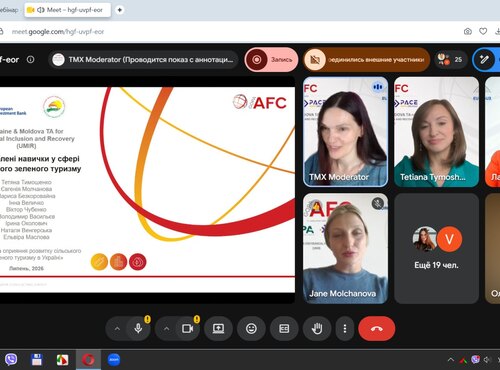This screenshot has height=370, width=500.
Task: Click the blue annotation pen button
Action: point(484,60)
